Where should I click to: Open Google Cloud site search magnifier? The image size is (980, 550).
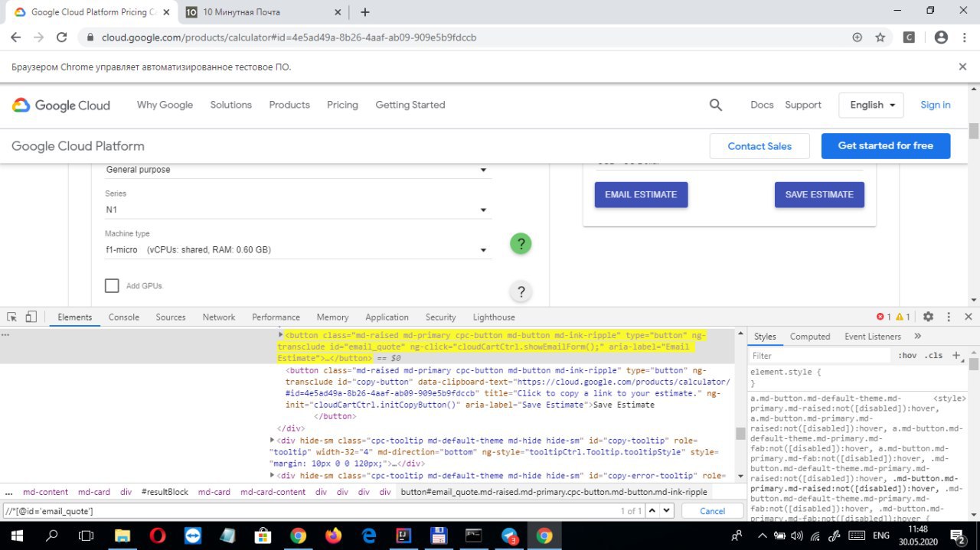716,105
